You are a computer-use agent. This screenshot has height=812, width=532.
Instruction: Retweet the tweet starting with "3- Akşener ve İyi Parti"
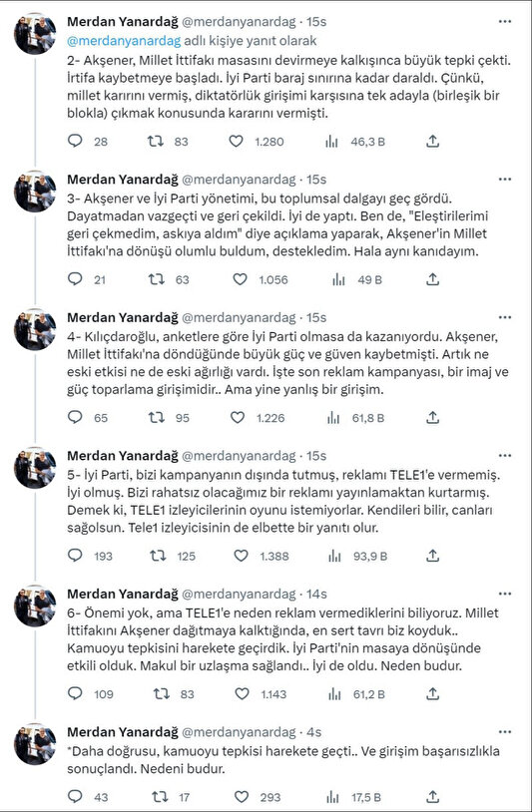point(157,279)
